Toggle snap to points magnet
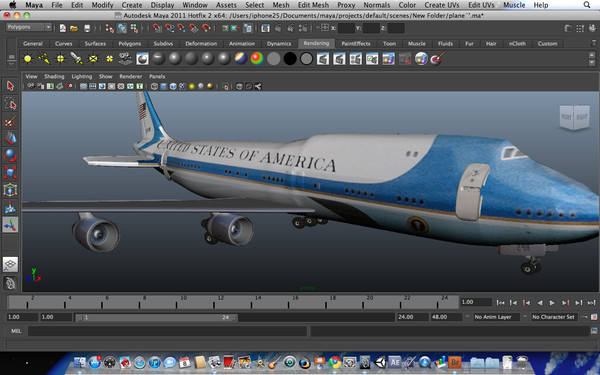The width and height of the screenshot is (600, 375). (x=182, y=28)
